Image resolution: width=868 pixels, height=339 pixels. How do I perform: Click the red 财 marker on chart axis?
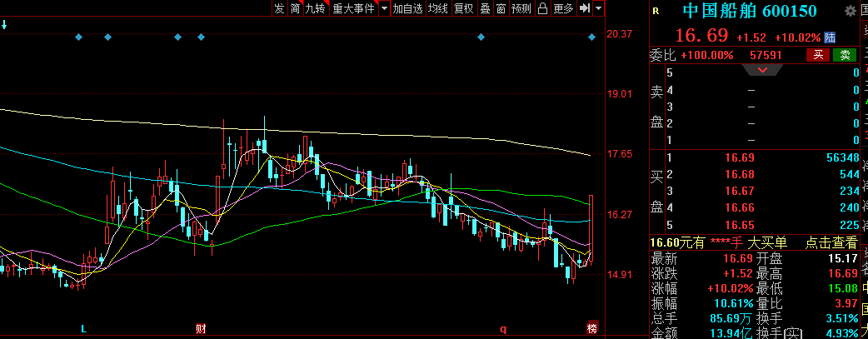(x=201, y=328)
